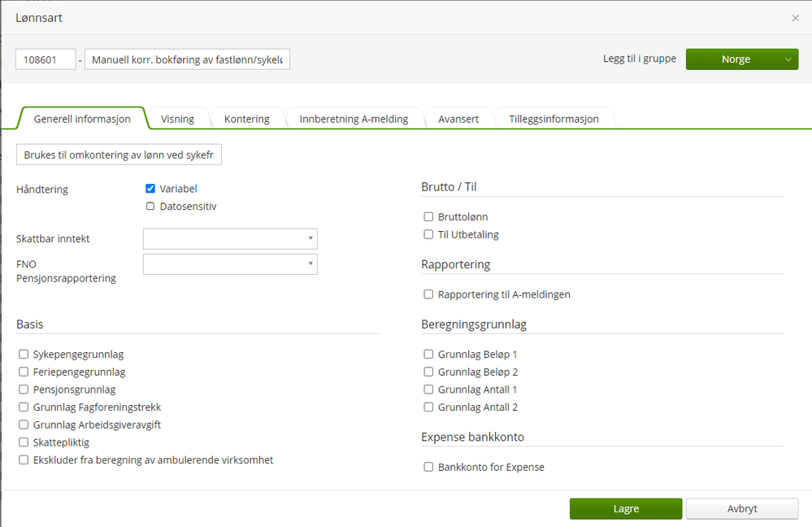Check Til Utbetaling option
812x527 pixels.
coord(428,233)
